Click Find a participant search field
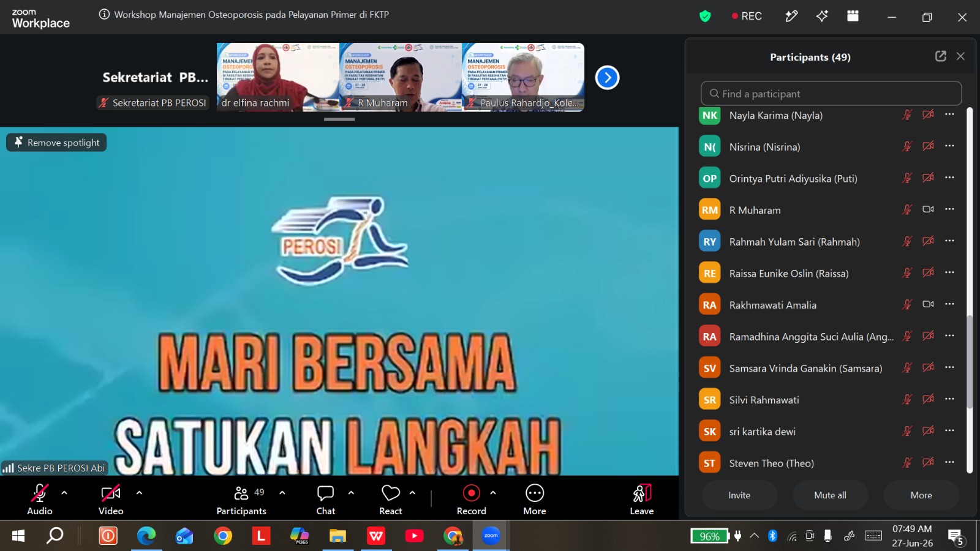The height and width of the screenshot is (551, 980). (831, 94)
